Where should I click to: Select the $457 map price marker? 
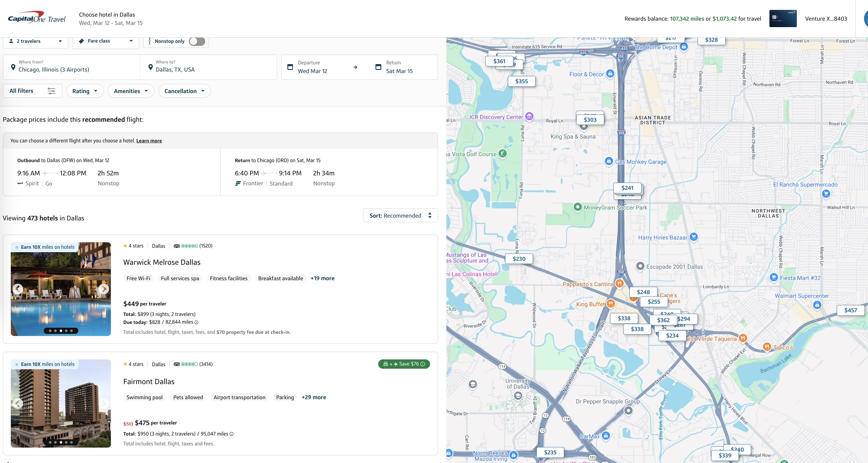pos(850,310)
